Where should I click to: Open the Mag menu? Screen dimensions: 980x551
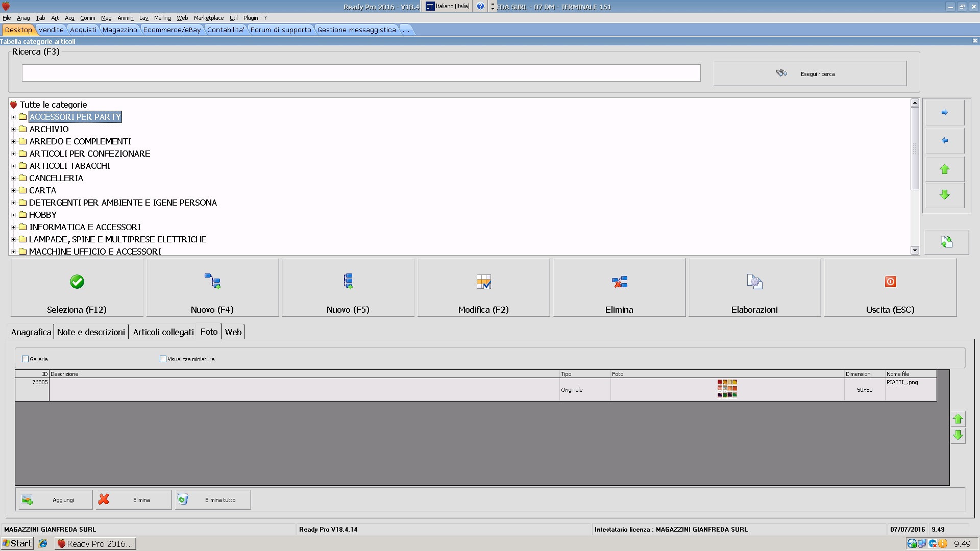[106, 18]
